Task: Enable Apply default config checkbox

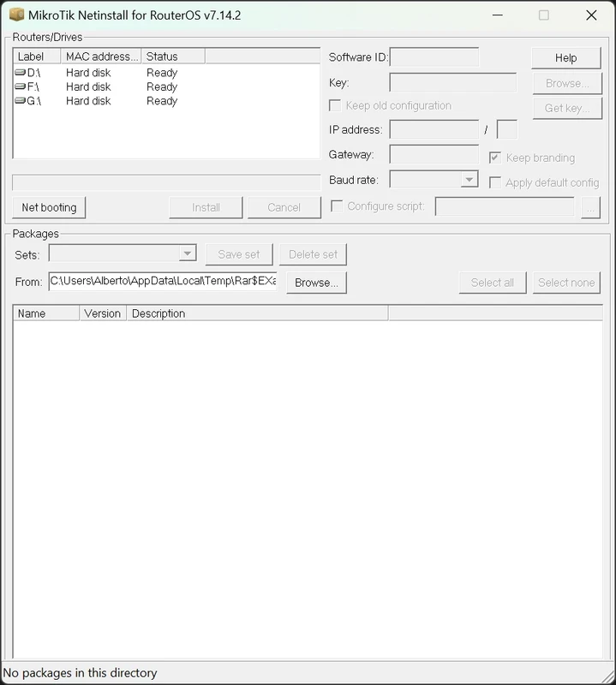Action: (494, 182)
